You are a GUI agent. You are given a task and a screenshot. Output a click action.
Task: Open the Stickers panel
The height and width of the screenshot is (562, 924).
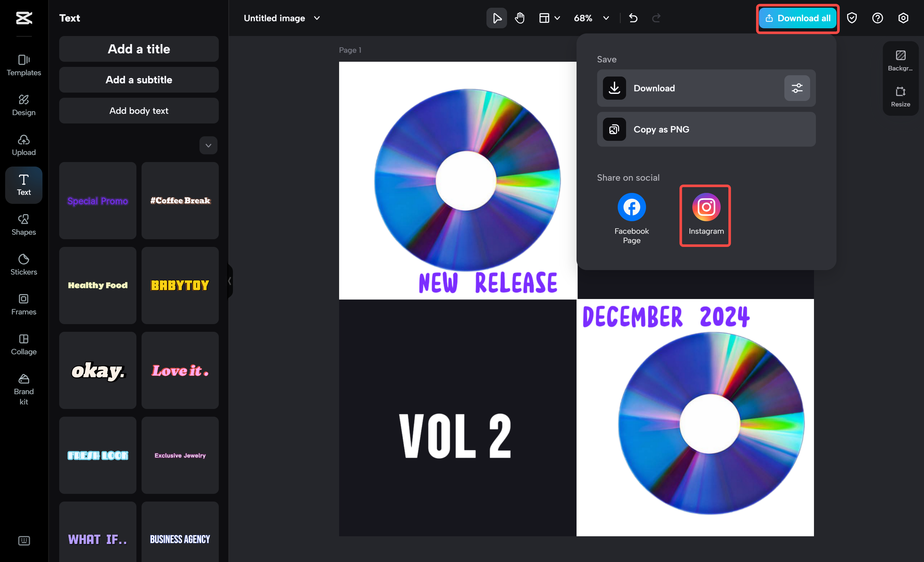coord(23,265)
